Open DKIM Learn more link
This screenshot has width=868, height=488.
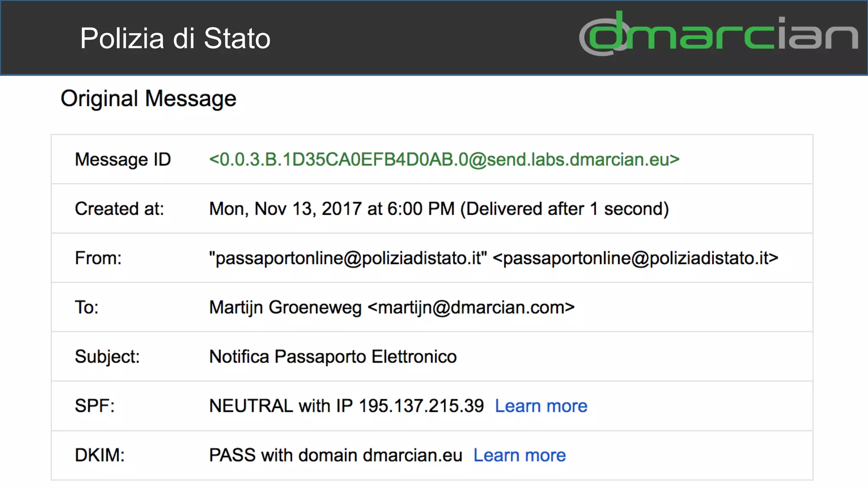coord(519,455)
